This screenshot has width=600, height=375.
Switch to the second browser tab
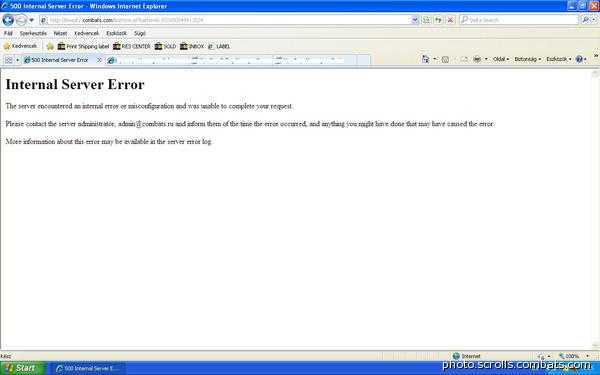(x=147, y=60)
